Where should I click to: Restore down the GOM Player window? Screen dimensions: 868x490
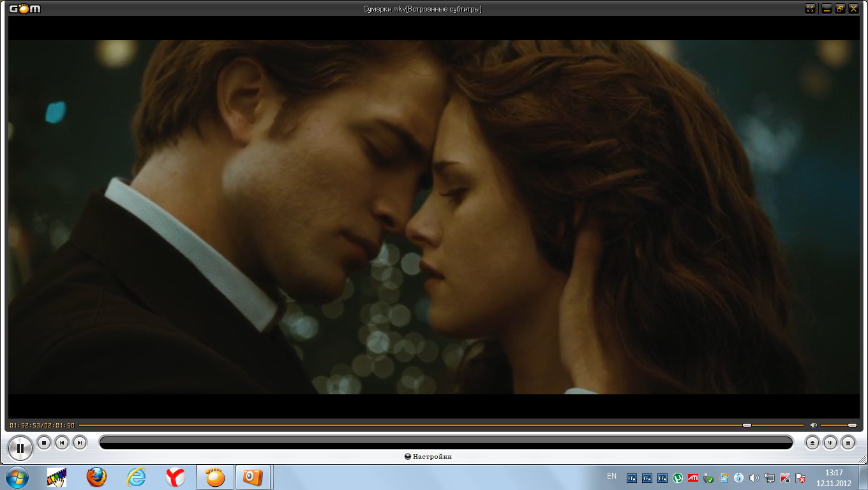coord(840,8)
